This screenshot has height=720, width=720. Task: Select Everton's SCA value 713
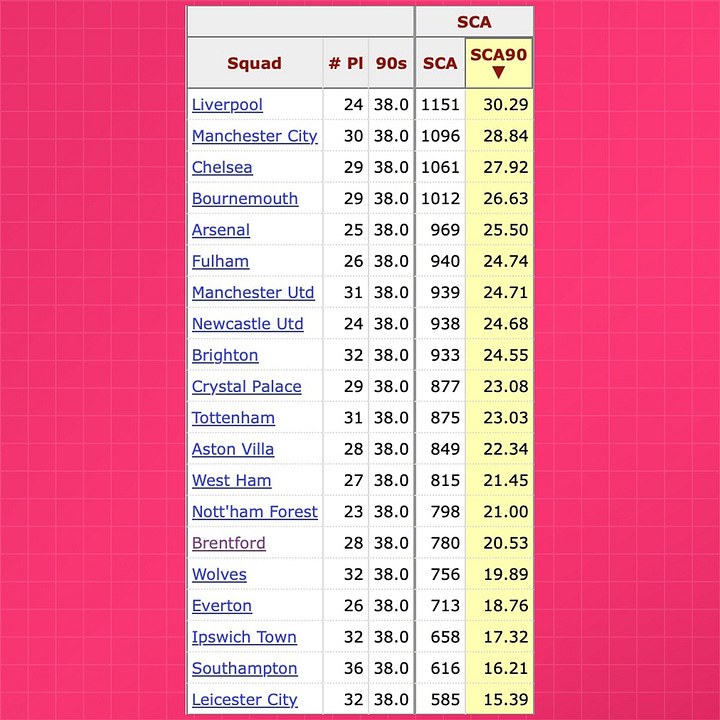pos(445,606)
